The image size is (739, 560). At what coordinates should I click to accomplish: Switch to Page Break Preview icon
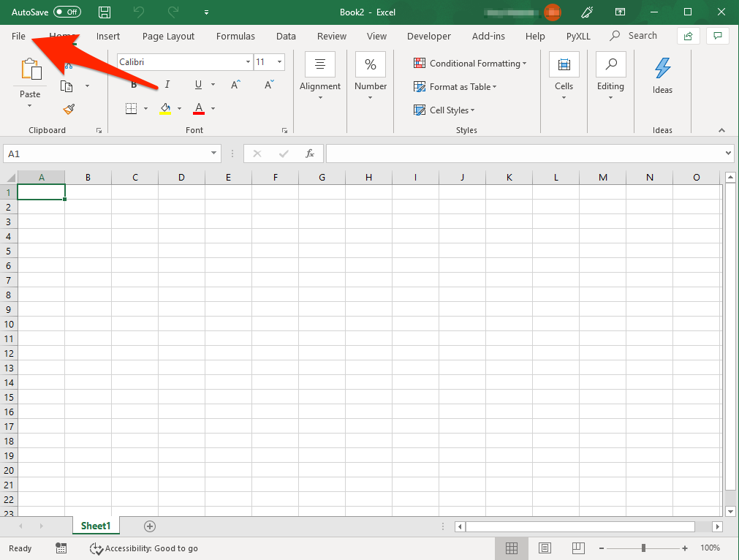coord(578,548)
